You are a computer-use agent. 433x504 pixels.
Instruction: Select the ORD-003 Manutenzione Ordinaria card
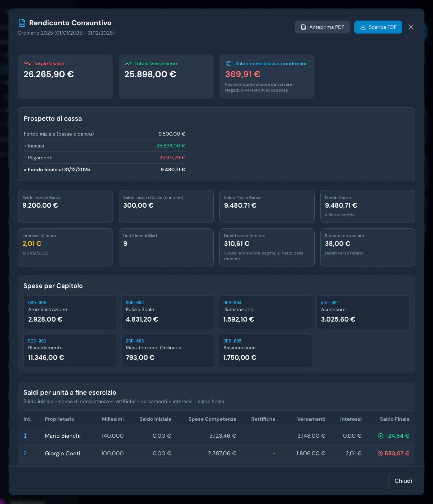pyautogui.click(x=168, y=350)
